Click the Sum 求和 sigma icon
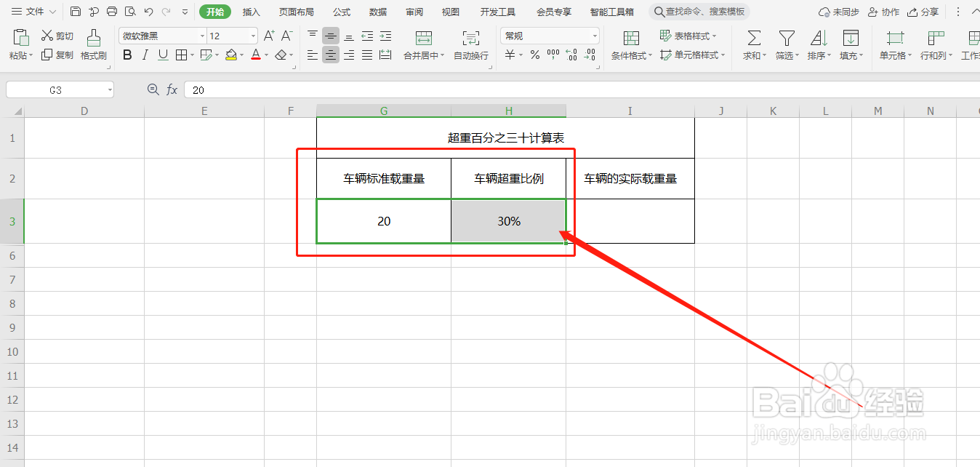This screenshot has width=980, height=467. [x=755, y=39]
